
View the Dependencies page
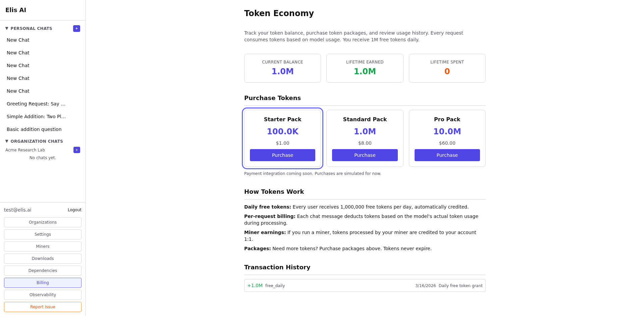click(x=43, y=270)
